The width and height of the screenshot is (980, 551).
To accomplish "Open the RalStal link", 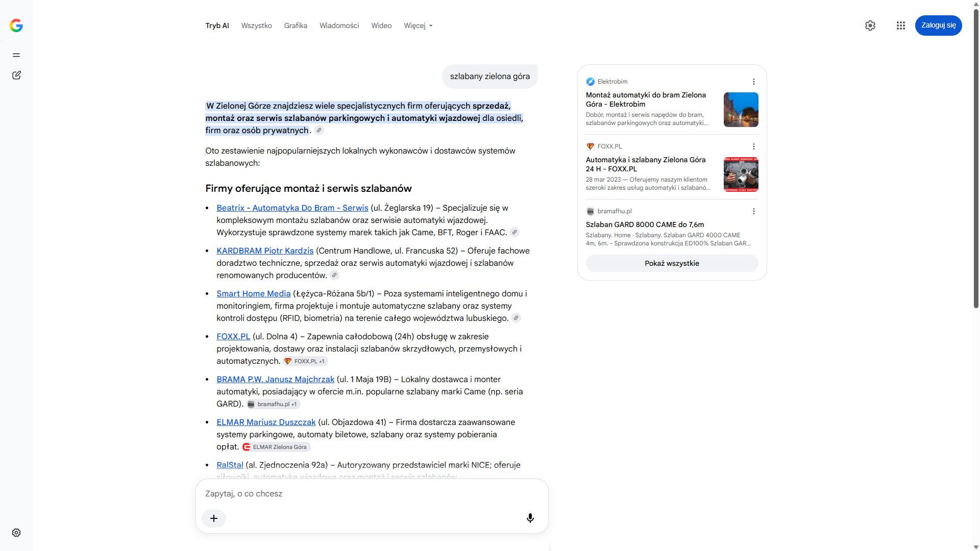I will pos(230,465).
